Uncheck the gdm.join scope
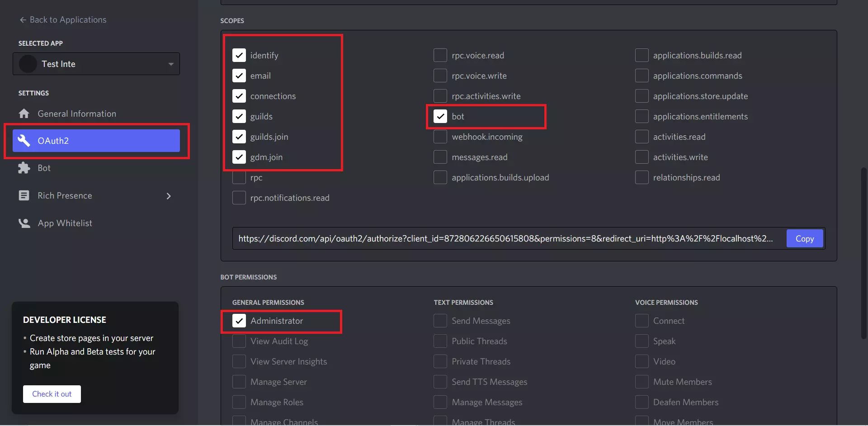This screenshot has width=868, height=426. [x=239, y=157]
